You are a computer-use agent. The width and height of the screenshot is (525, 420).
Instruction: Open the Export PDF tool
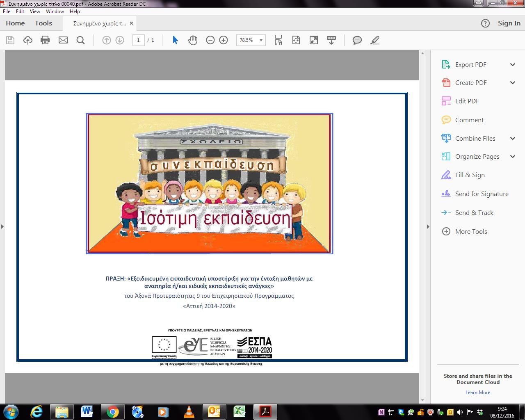click(x=470, y=65)
